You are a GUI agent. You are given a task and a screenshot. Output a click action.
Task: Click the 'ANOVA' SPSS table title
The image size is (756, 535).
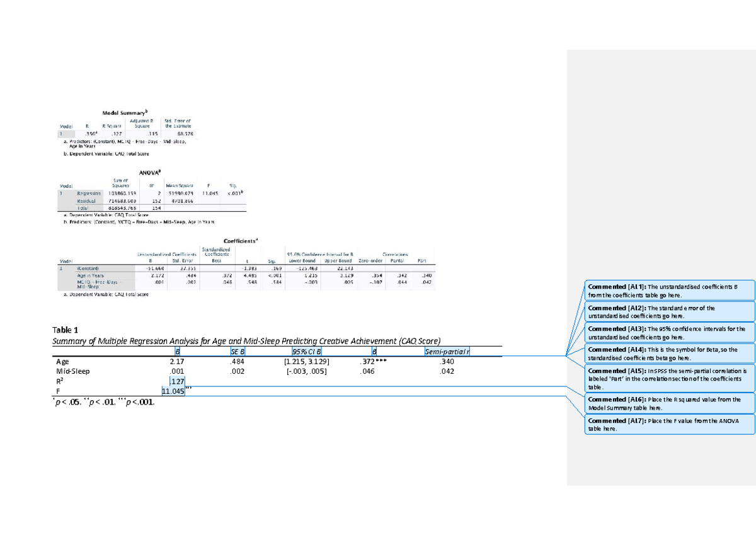pyautogui.click(x=150, y=171)
